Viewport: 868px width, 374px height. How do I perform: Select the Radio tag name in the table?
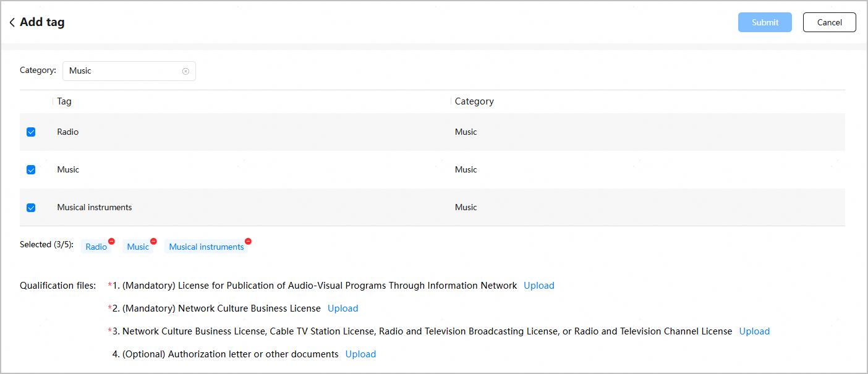68,132
